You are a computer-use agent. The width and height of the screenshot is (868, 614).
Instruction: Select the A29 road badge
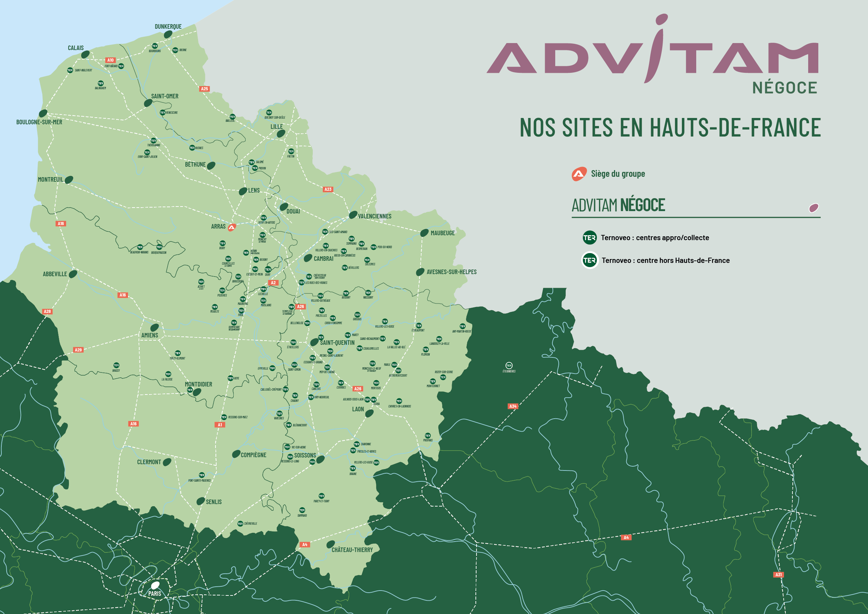[x=78, y=350]
